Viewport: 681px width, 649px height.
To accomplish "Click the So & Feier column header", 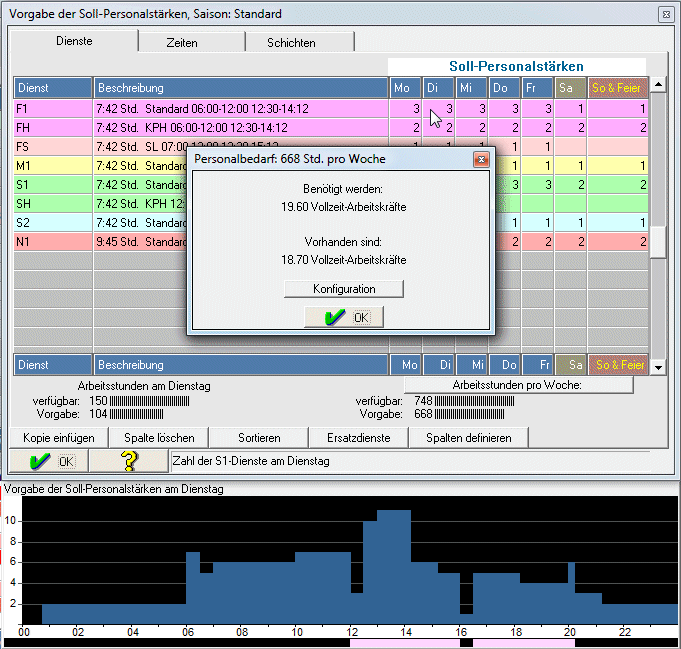I will (x=617, y=88).
